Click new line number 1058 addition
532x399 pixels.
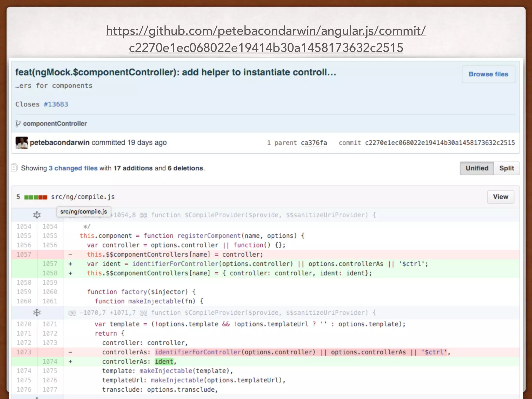click(50, 273)
